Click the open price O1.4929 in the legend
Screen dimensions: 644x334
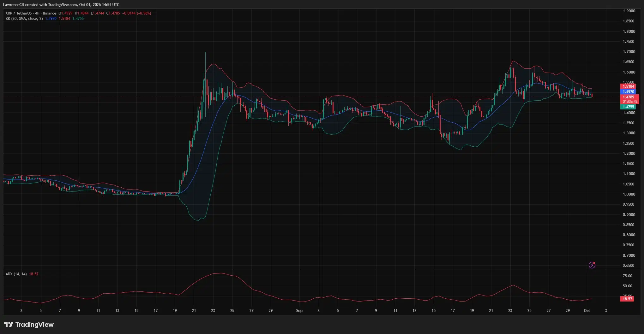tap(65, 13)
